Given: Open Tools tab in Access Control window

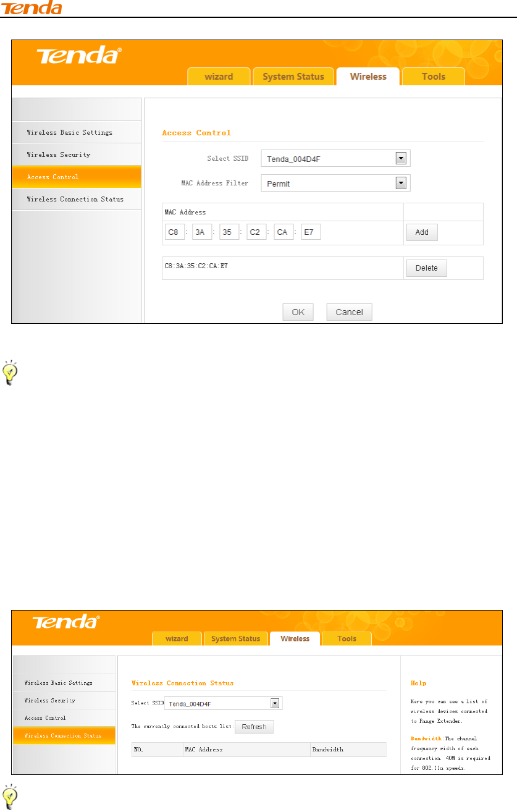Looking at the screenshot, I should point(434,77).
